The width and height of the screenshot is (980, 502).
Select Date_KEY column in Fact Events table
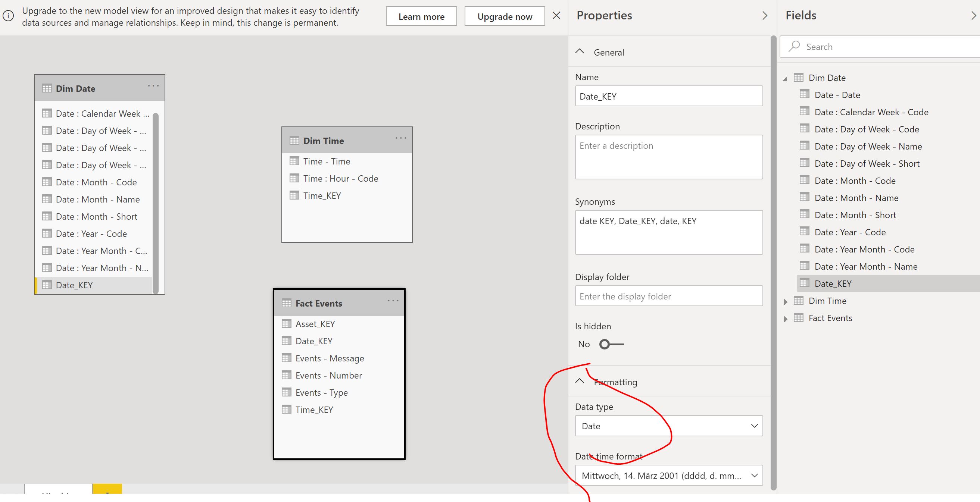314,341
